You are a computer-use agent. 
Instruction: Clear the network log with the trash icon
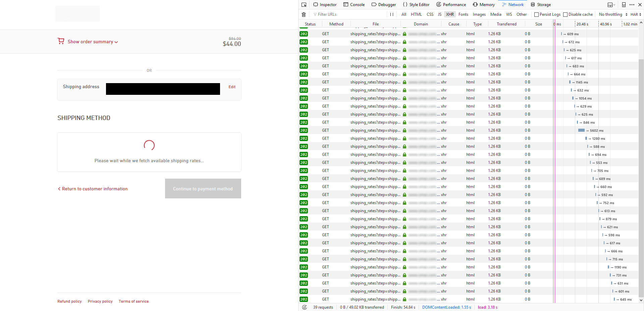click(x=304, y=14)
